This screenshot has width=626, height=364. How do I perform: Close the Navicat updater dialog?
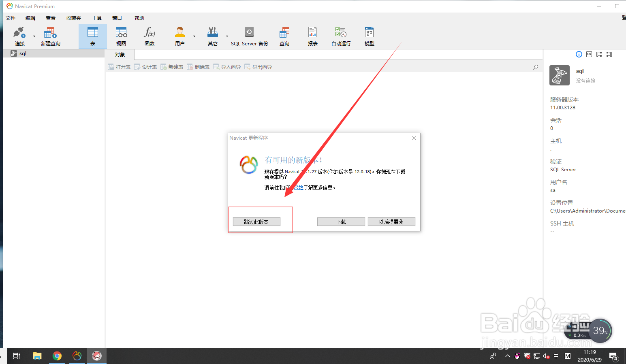(x=414, y=138)
